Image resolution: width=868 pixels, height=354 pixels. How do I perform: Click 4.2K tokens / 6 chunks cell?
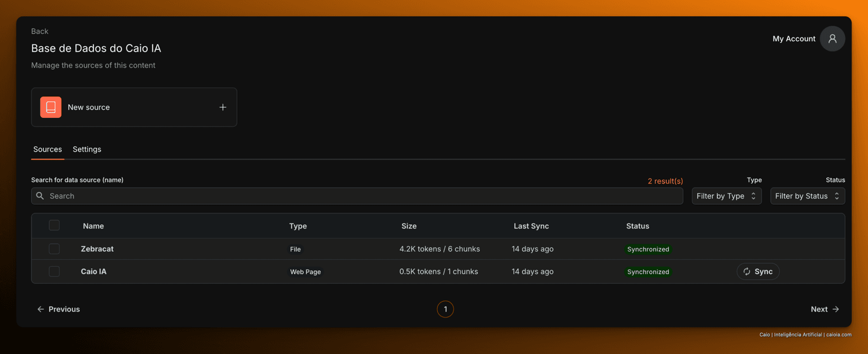click(x=439, y=249)
